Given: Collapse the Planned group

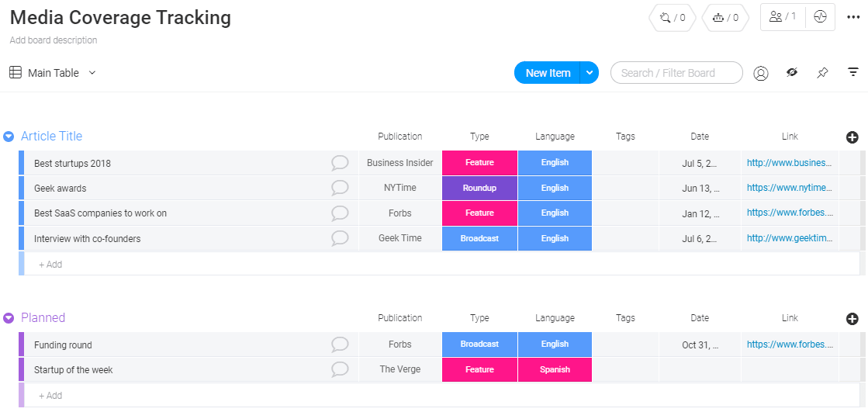Looking at the screenshot, I should coord(9,318).
